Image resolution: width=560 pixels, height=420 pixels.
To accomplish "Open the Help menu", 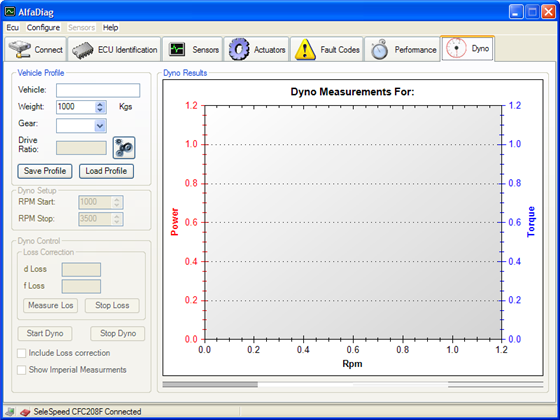I will [110, 28].
